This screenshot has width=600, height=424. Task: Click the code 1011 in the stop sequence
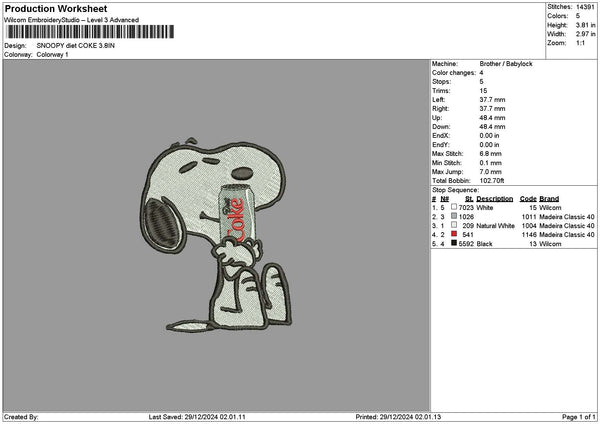point(529,217)
